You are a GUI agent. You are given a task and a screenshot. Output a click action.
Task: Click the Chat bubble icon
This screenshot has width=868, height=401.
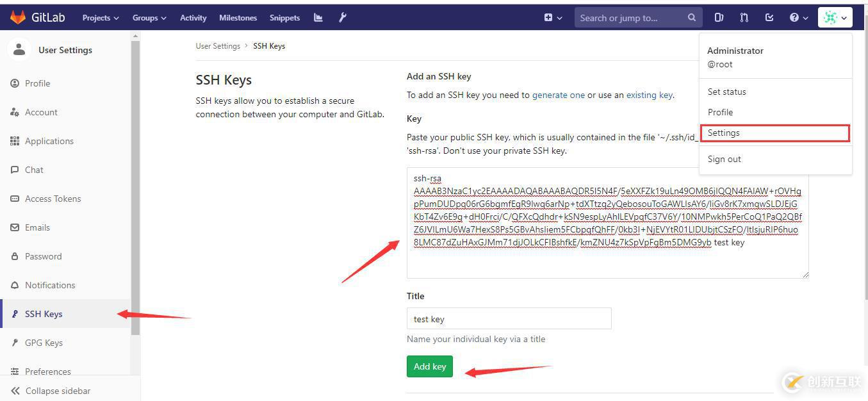(15, 170)
